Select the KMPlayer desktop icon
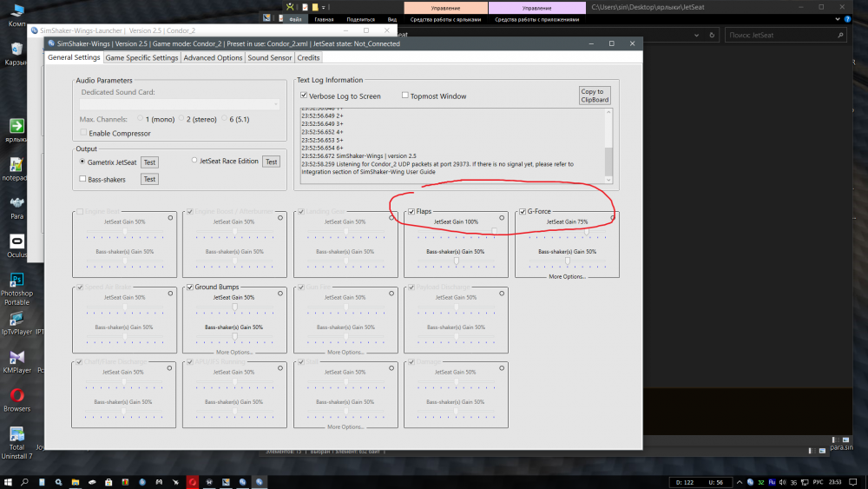 pyautogui.click(x=16, y=361)
